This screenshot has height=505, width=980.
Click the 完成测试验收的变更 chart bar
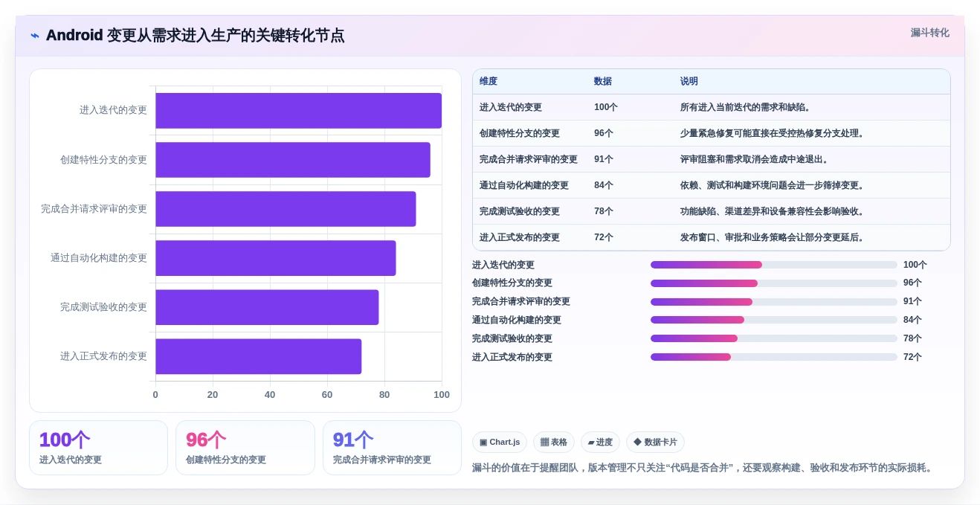pos(267,307)
